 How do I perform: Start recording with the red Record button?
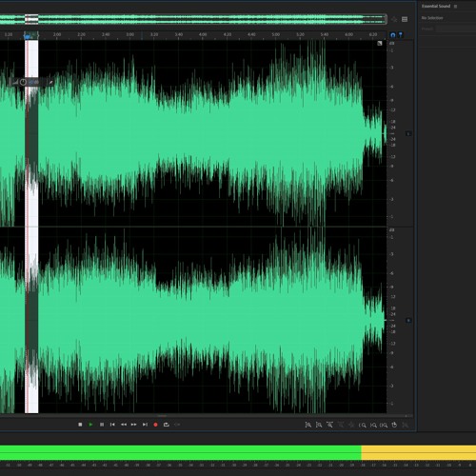(x=155, y=425)
